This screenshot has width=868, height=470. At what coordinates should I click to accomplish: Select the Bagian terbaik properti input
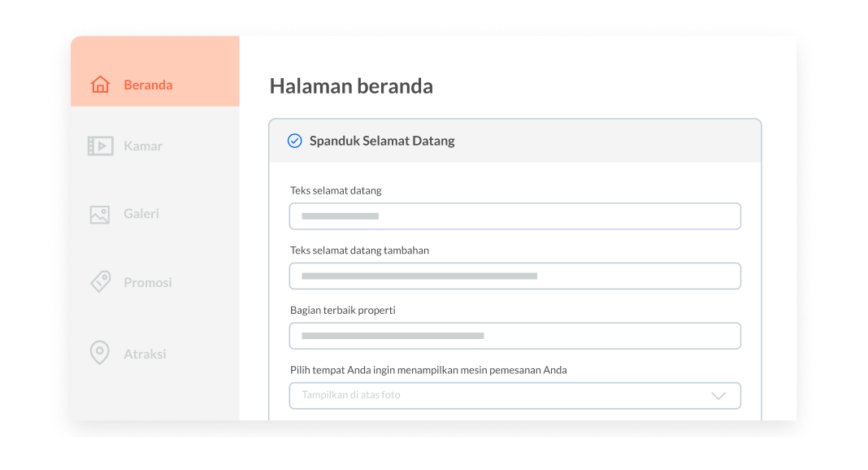[x=514, y=336]
